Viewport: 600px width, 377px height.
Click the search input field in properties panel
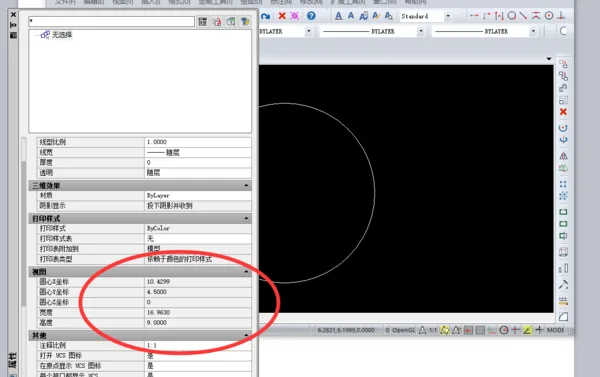(x=111, y=21)
